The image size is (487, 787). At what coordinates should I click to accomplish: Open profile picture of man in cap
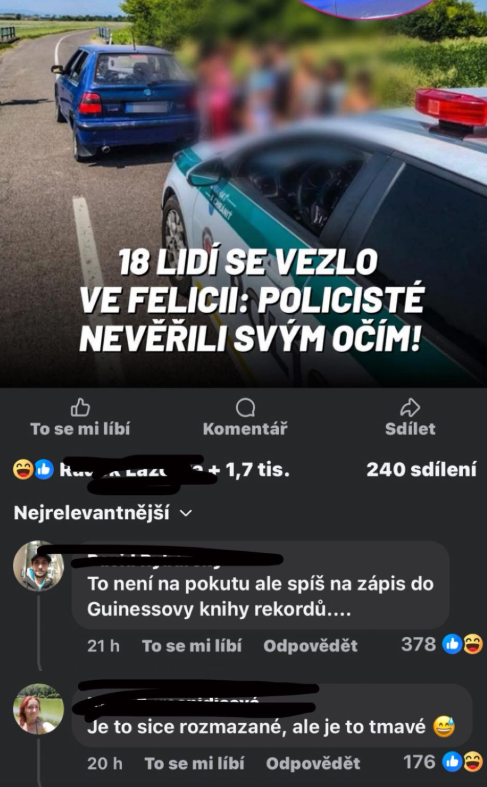pyautogui.click(x=39, y=566)
